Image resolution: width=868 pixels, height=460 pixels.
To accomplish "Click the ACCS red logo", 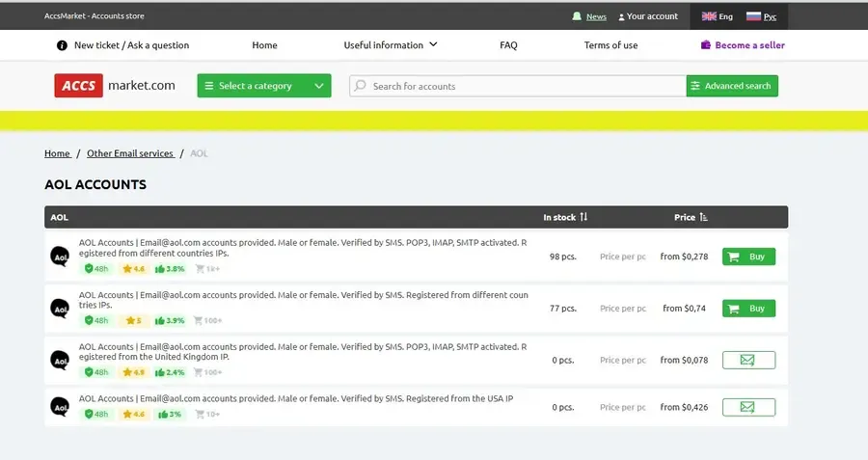I will pyautogui.click(x=79, y=85).
